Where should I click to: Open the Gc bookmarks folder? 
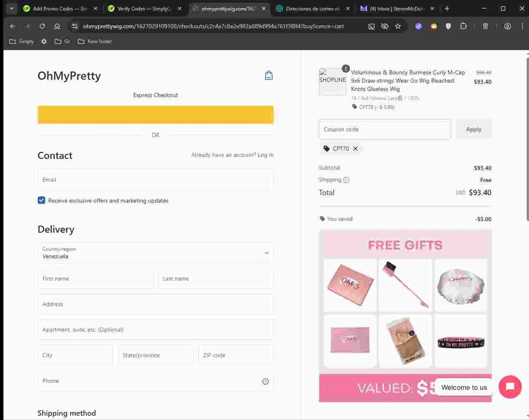coord(62,41)
